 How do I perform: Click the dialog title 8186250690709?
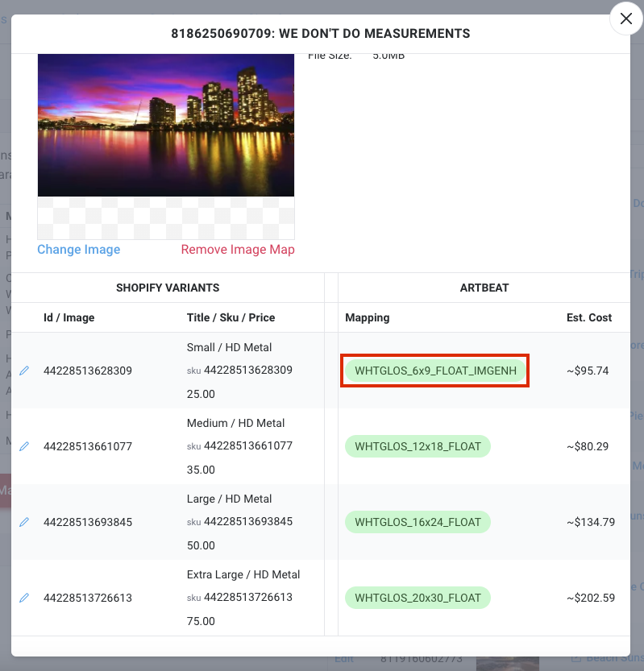pyautogui.click(x=321, y=33)
